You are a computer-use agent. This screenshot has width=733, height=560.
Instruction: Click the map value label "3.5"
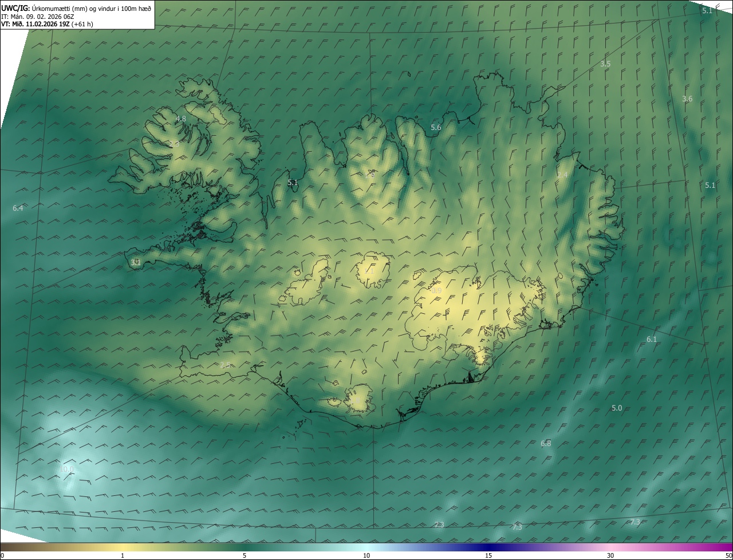[605, 64]
